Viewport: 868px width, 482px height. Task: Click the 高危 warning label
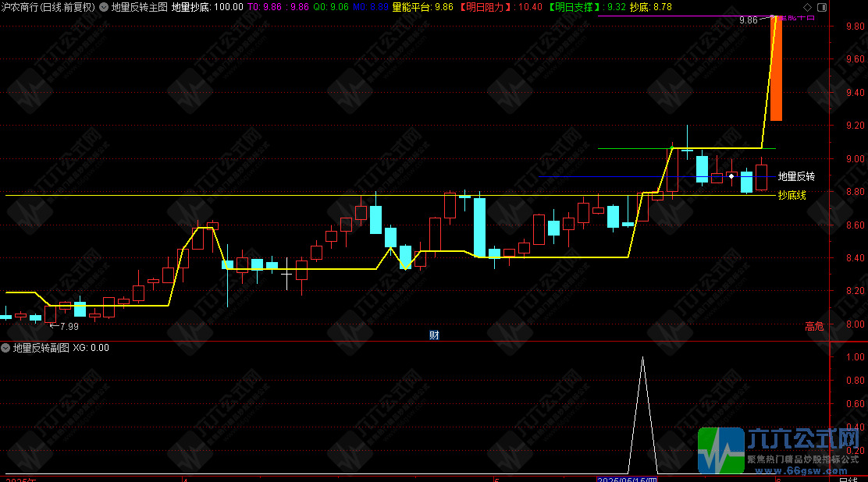[814, 327]
